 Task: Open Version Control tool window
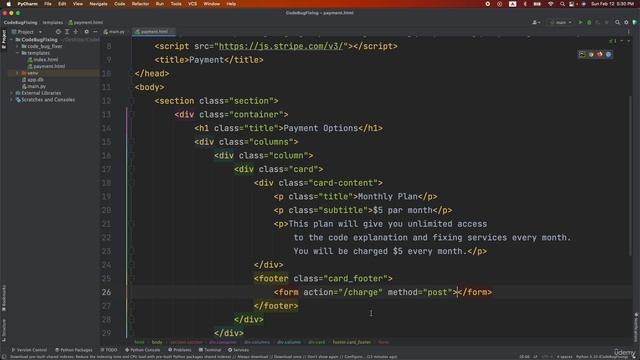coord(29,350)
